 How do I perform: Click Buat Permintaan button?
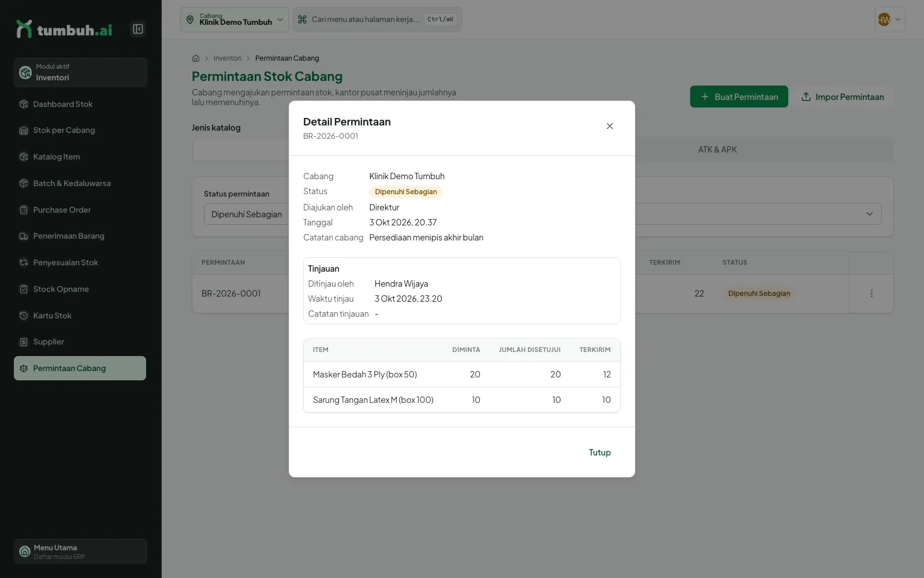point(739,97)
